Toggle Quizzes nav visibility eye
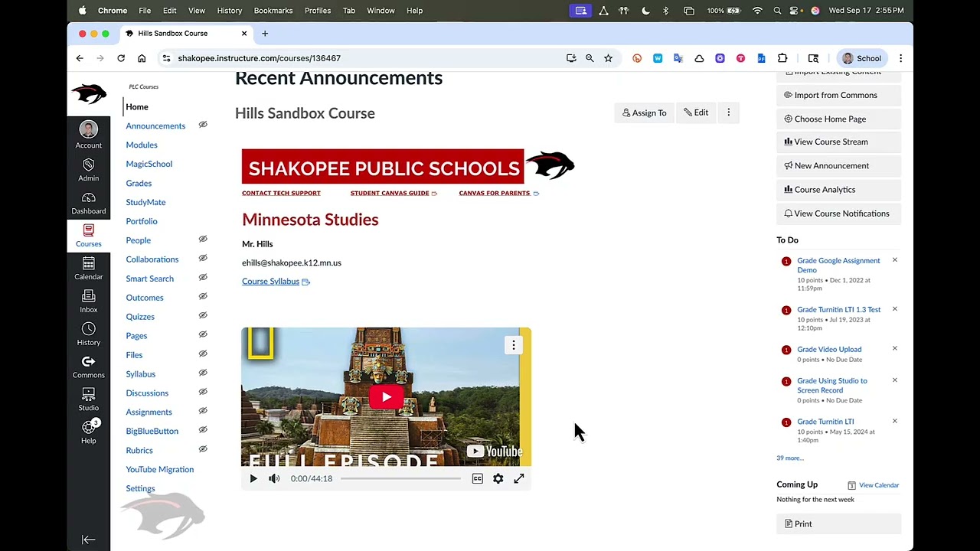Screen dimensions: 980x551 point(203,315)
